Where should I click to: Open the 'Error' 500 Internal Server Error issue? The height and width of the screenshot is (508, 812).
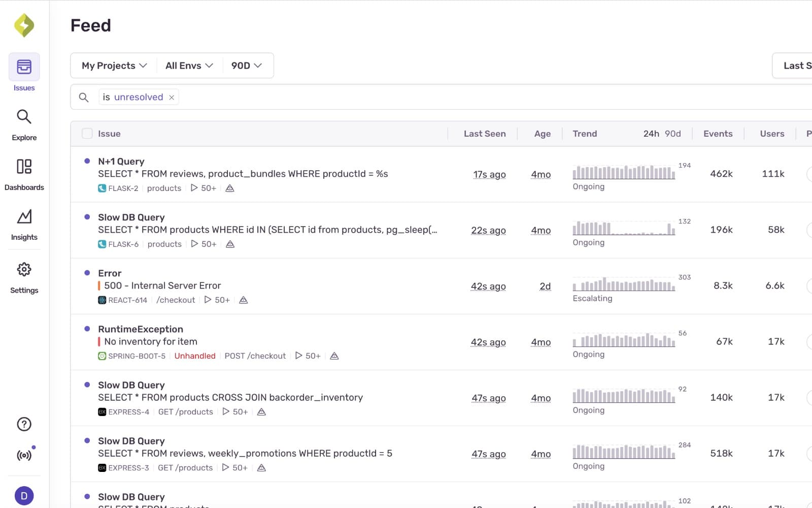pyautogui.click(x=110, y=273)
